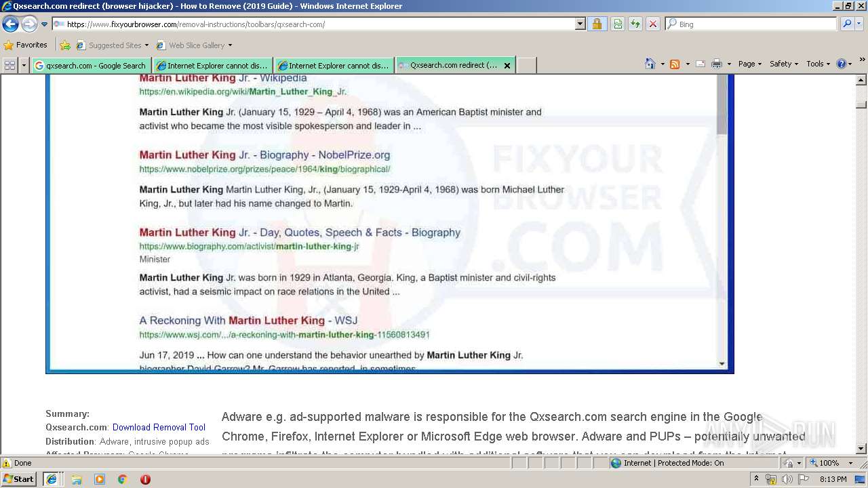The height and width of the screenshot is (488, 868).
Task: Click the page scrollbar down arrow
Action: 861,448
